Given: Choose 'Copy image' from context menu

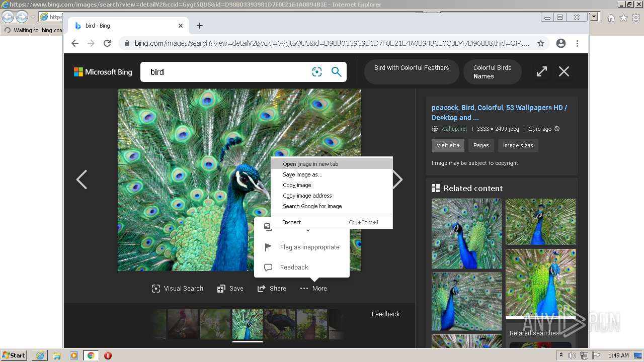Looking at the screenshot, I should [x=332, y=185].
